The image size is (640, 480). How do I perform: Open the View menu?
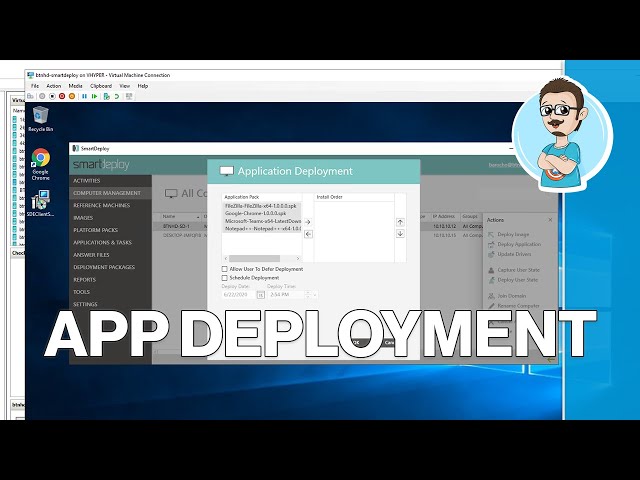tap(124, 86)
